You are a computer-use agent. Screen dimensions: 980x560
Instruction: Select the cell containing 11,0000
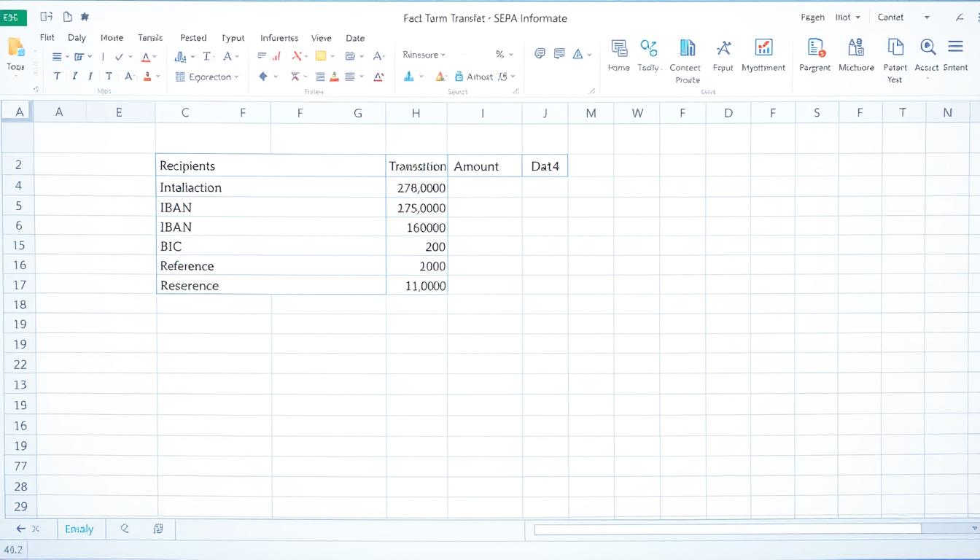[x=416, y=285]
